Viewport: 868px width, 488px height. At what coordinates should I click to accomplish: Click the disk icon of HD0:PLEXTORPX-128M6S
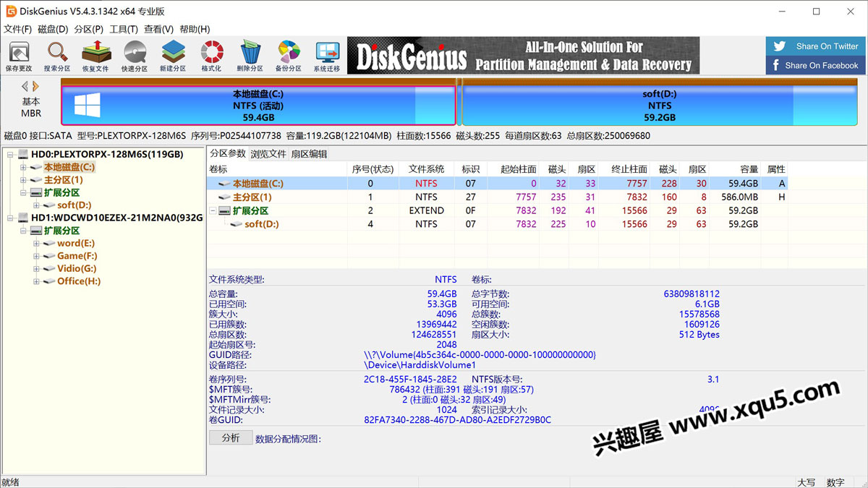(23, 154)
